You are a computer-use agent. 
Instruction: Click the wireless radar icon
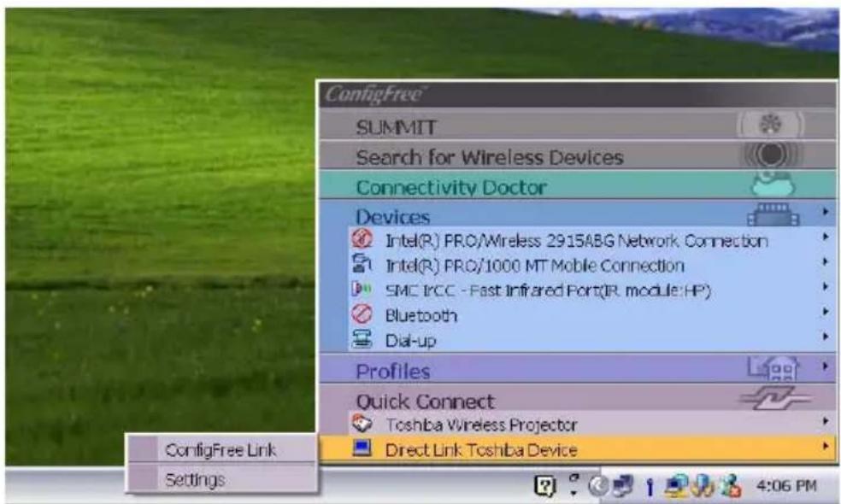pyautogui.click(x=771, y=155)
